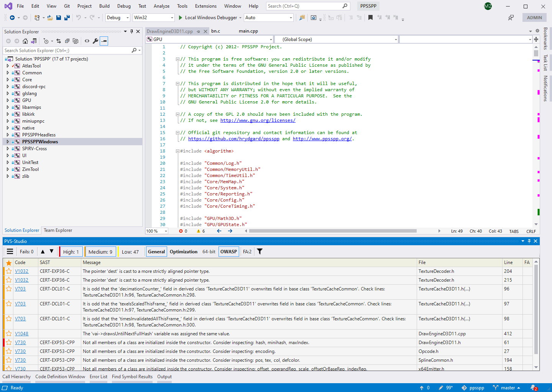
Task: Toggle Medium severity filter
Action: (x=100, y=252)
